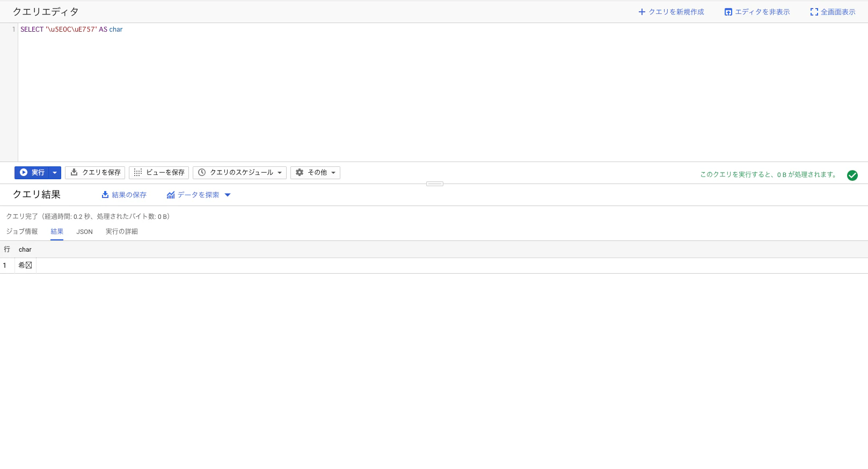
Task: Click the Run query play icon
Action: [x=24, y=172]
